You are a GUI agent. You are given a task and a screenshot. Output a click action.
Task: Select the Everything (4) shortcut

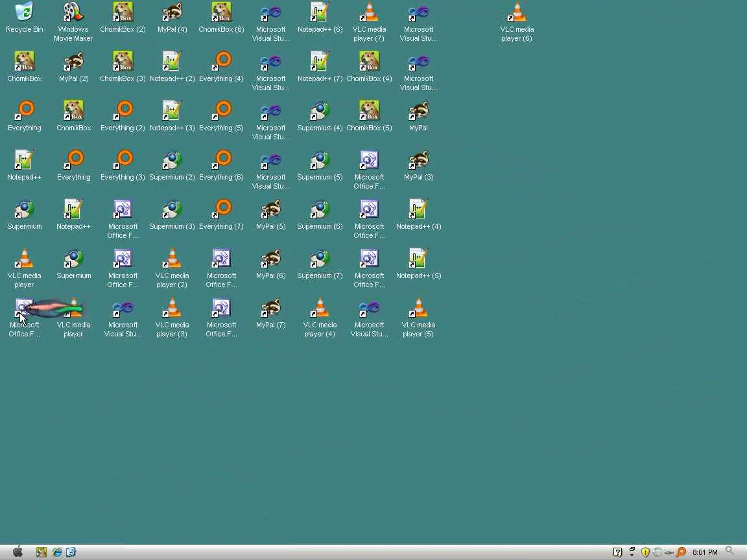pos(222,67)
